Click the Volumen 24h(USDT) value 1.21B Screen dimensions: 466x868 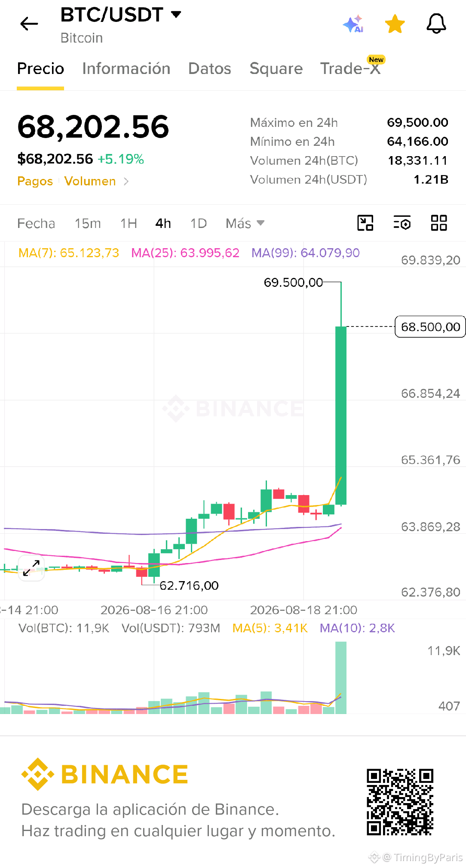coord(431,179)
